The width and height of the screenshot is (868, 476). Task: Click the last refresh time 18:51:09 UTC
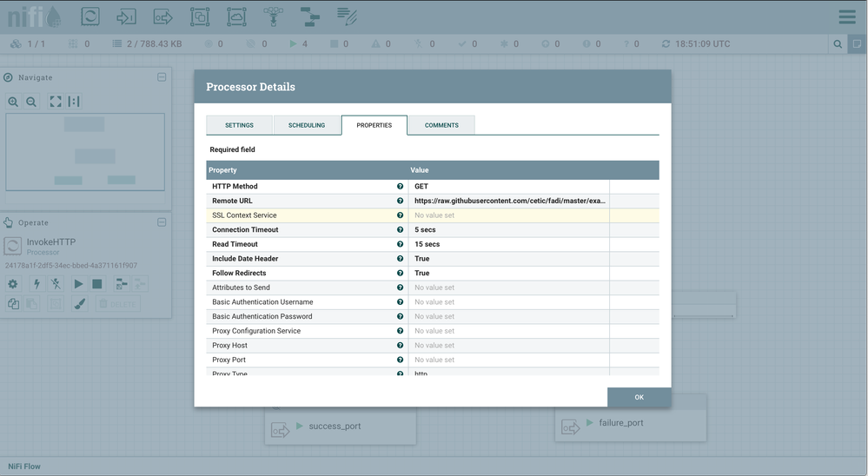pos(703,43)
